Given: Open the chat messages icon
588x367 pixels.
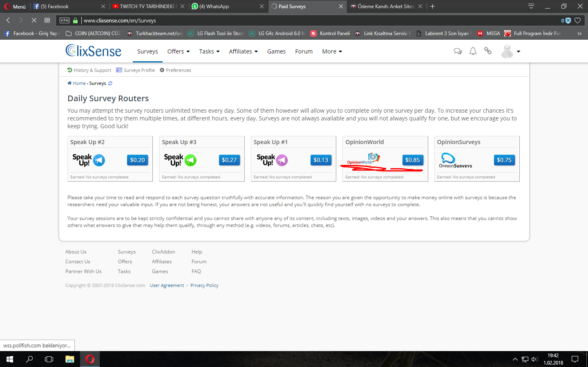Looking at the screenshot, I should [x=458, y=51].
